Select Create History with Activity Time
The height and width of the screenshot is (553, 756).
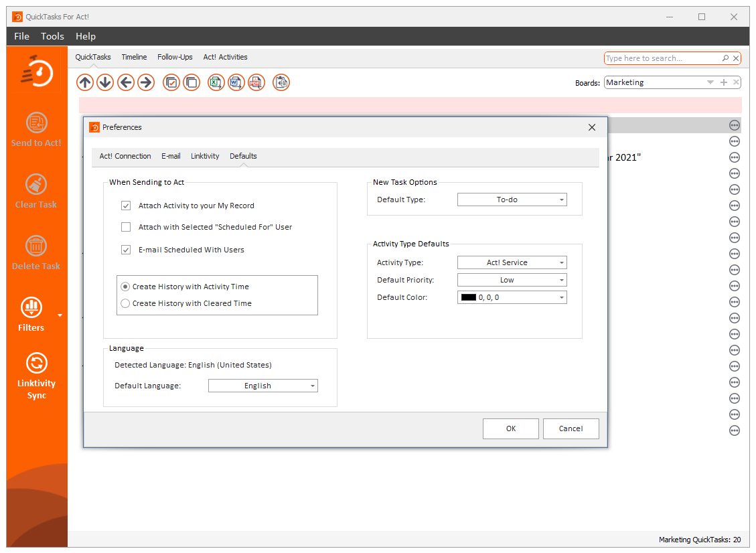(x=125, y=287)
